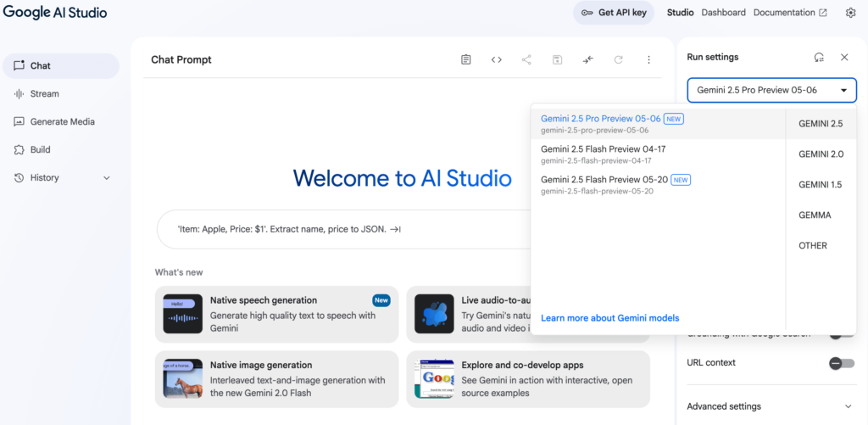The height and width of the screenshot is (425, 868).
Task: Click the Get code brackets icon
Action: (x=497, y=59)
